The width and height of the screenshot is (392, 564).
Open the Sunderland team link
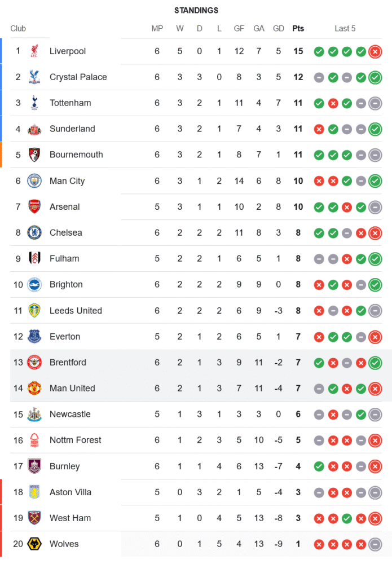click(x=72, y=129)
